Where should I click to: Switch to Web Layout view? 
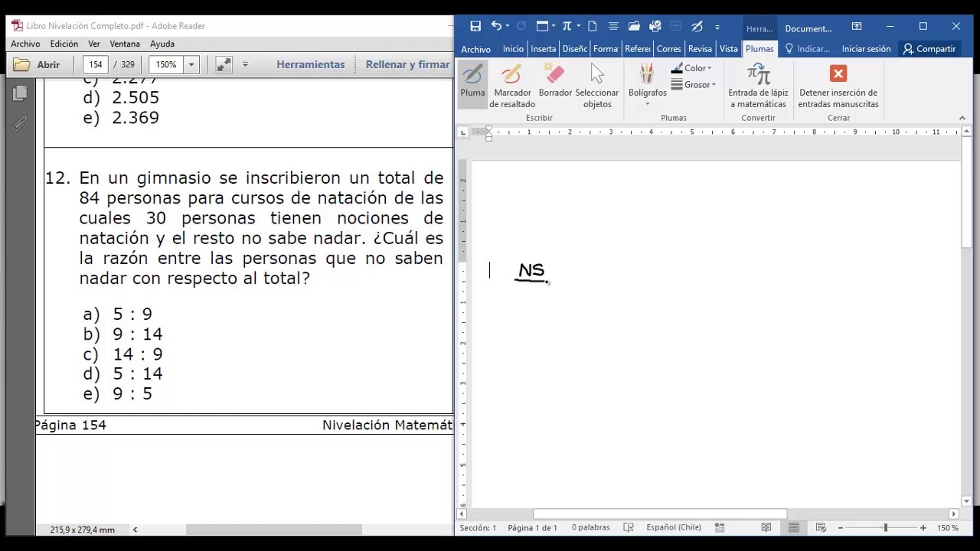[821, 527]
